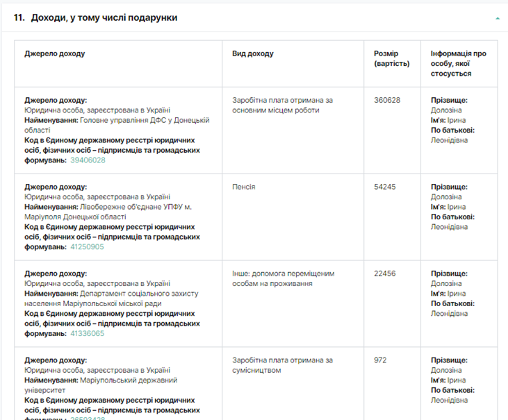The width and height of the screenshot is (508, 420).
Task: Open registry code link 39406028
Action: 88,160
